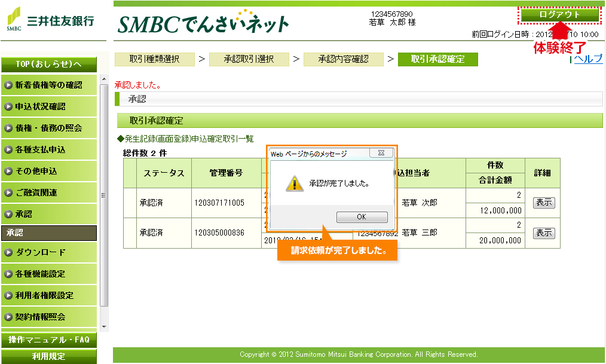Click the SMBCでんさいネット title logo
The width and height of the screenshot is (606, 364).
click(x=203, y=22)
